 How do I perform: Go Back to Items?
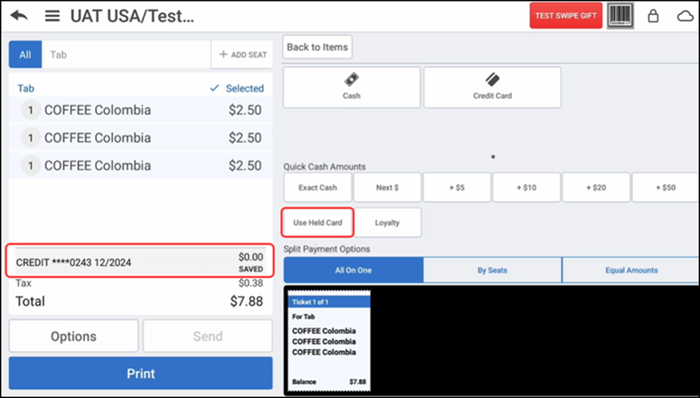[x=317, y=47]
